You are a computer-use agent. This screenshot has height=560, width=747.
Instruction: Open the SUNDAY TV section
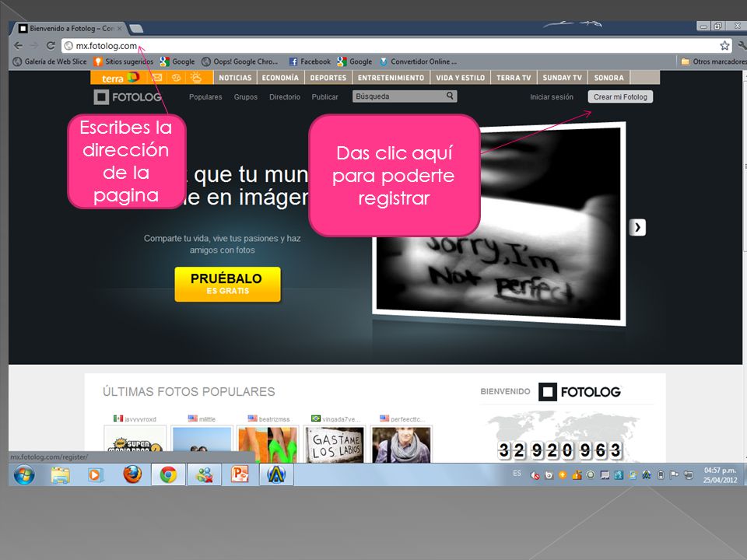point(562,78)
